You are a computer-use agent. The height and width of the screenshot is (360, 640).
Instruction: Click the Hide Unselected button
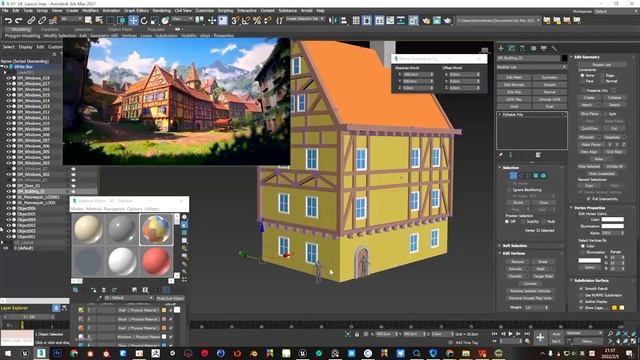coord(602,173)
